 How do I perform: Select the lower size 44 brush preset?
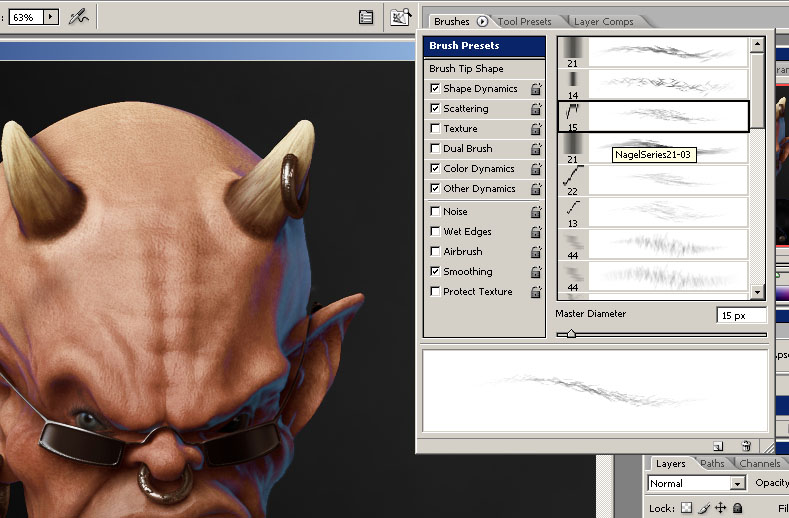[653, 276]
